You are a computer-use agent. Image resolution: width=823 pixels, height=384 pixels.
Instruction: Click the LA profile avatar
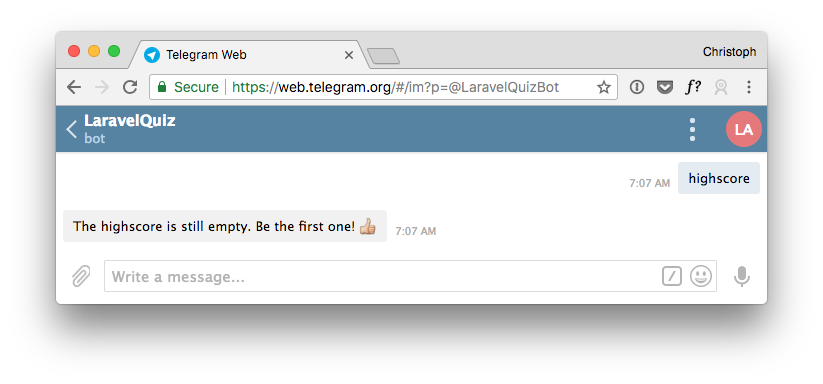(744, 129)
